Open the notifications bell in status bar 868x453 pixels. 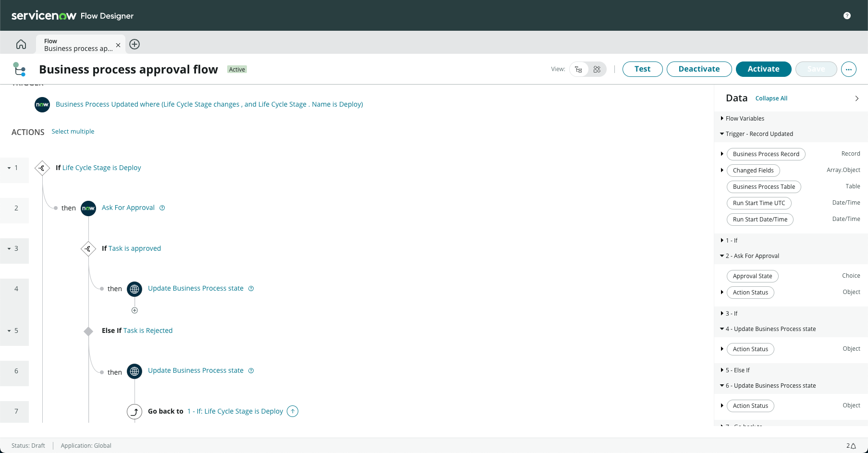(x=853, y=446)
